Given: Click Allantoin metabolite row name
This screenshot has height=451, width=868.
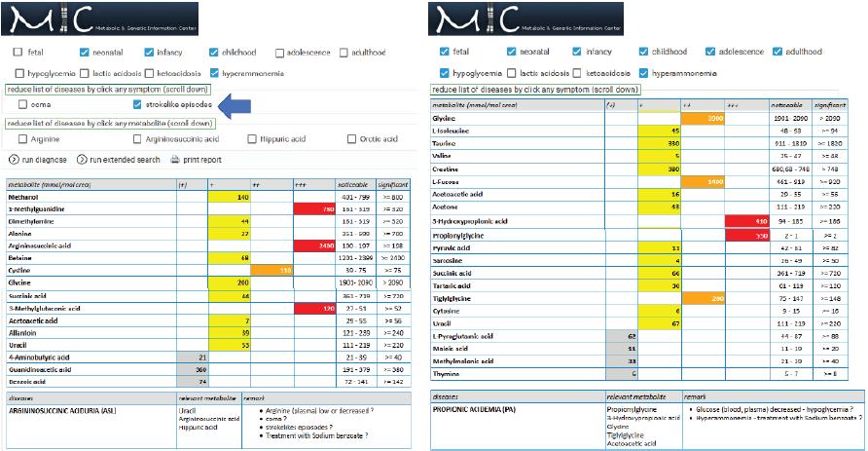Looking at the screenshot, I should pyautogui.click(x=22, y=333).
